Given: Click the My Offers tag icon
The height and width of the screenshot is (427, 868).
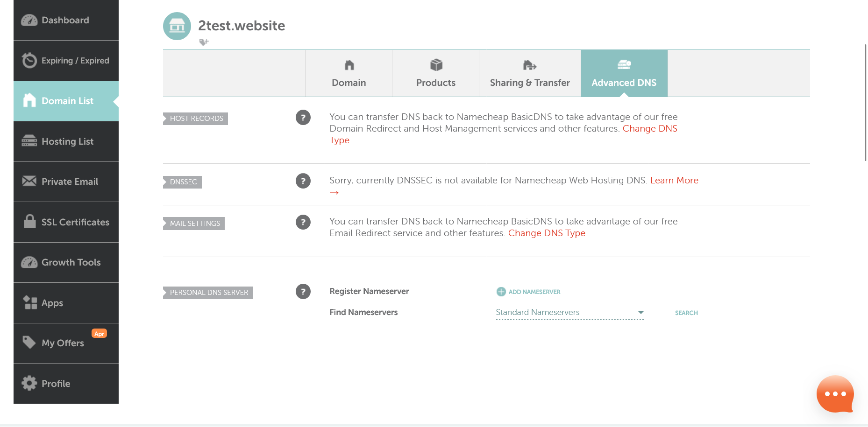Looking at the screenshot, I should pyautogui.click(x=29, y=342).
